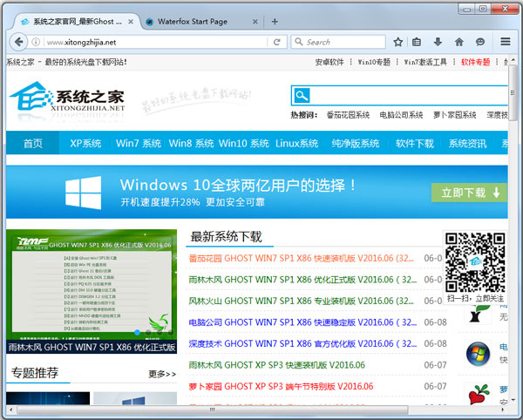
Task: Close the Waterfox Start Page tab
Action: (x=255, y=22)
